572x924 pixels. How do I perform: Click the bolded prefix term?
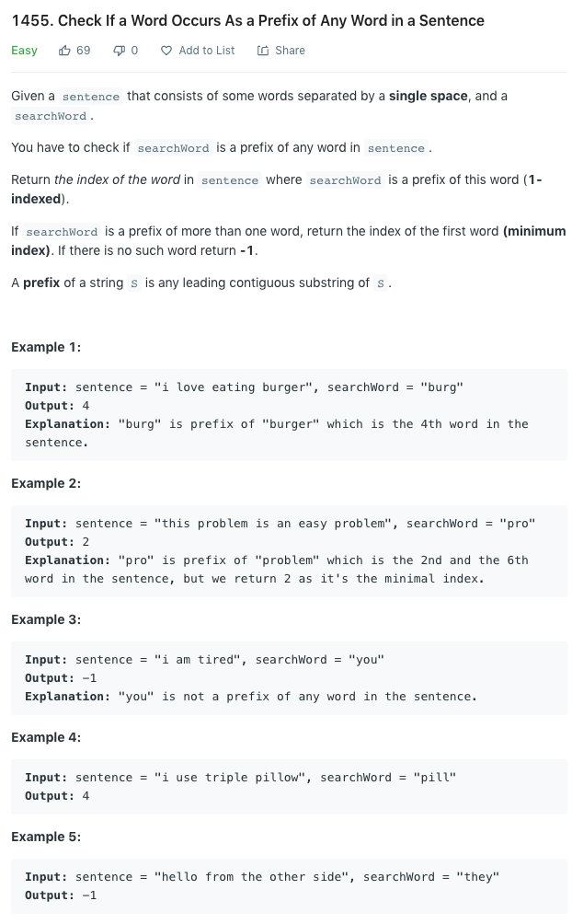coord(40,283)
